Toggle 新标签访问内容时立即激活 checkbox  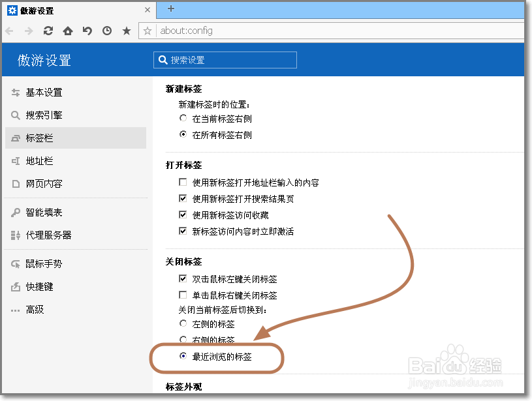click(x=183, y=231)
